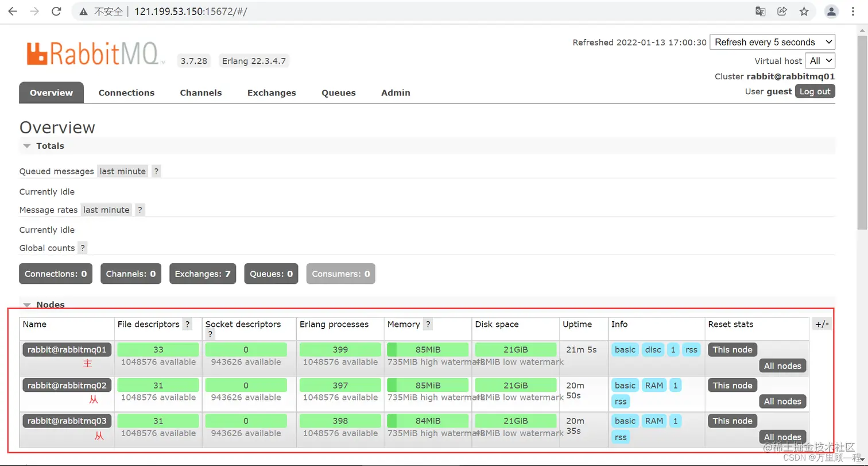Change Message rates last minute range

point(106,210)
